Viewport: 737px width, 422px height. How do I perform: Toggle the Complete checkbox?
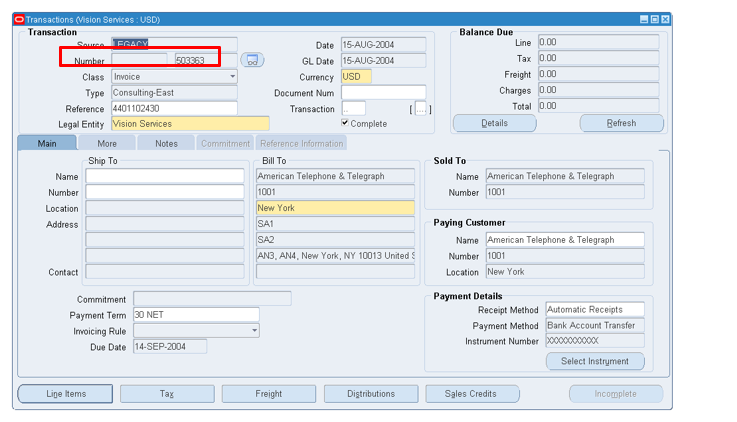point(345,123)
